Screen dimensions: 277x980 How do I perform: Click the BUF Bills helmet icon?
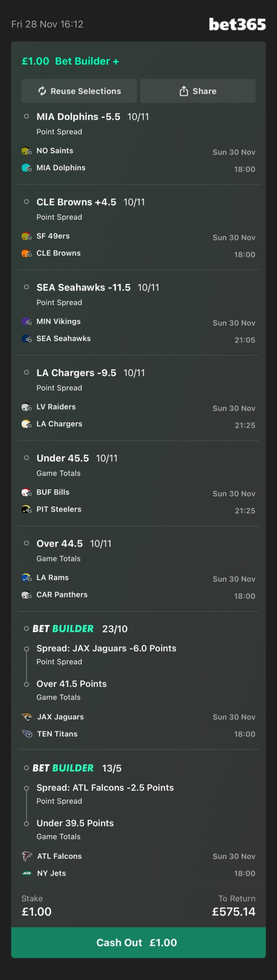coord(26,492)
